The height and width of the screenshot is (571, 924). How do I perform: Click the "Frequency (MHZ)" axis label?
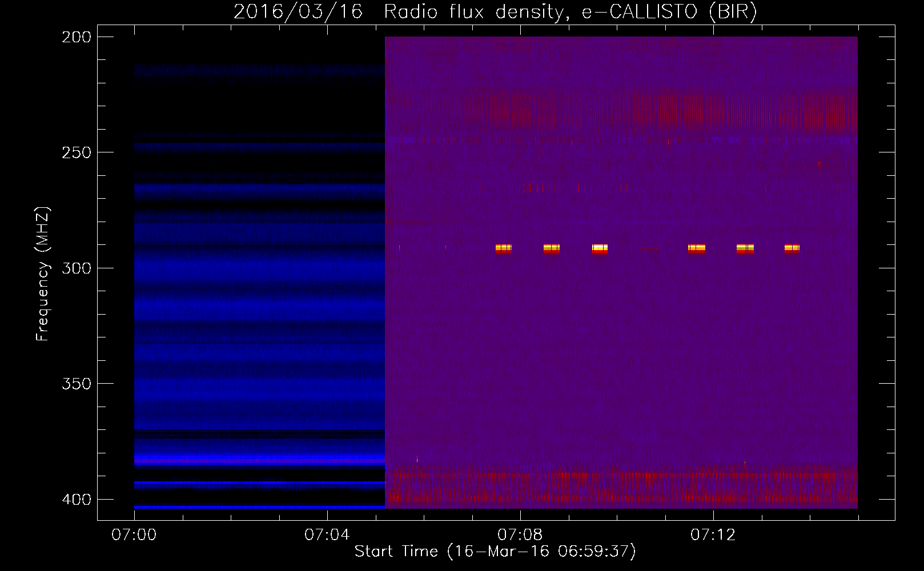coord(43,274)
